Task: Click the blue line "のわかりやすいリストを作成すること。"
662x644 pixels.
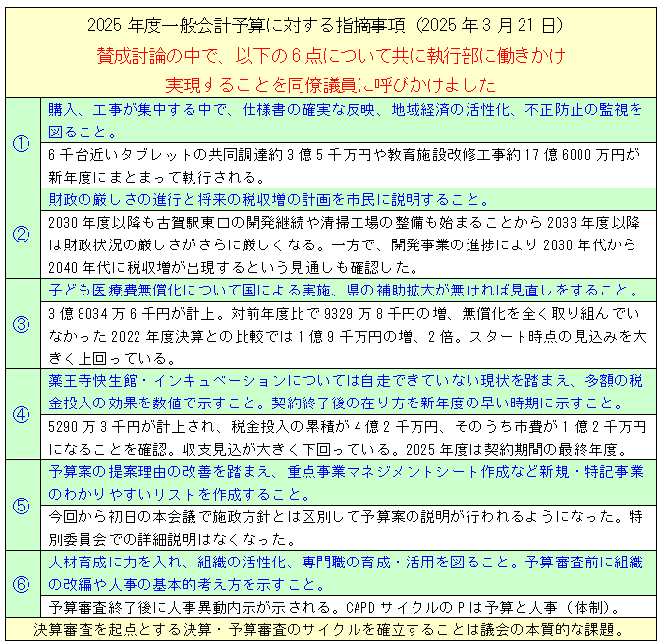Action: pos(181,494)
